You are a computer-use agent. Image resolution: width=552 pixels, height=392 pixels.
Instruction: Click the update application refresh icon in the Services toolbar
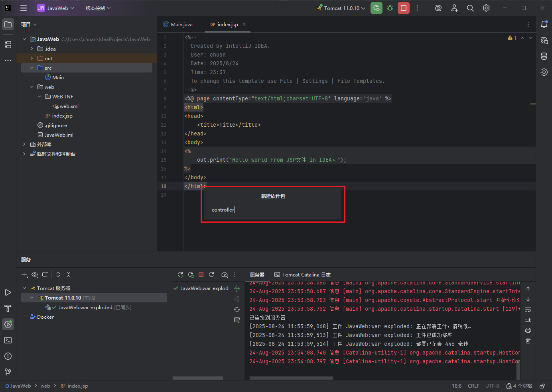pyautogui.click(x=211, y=274)
